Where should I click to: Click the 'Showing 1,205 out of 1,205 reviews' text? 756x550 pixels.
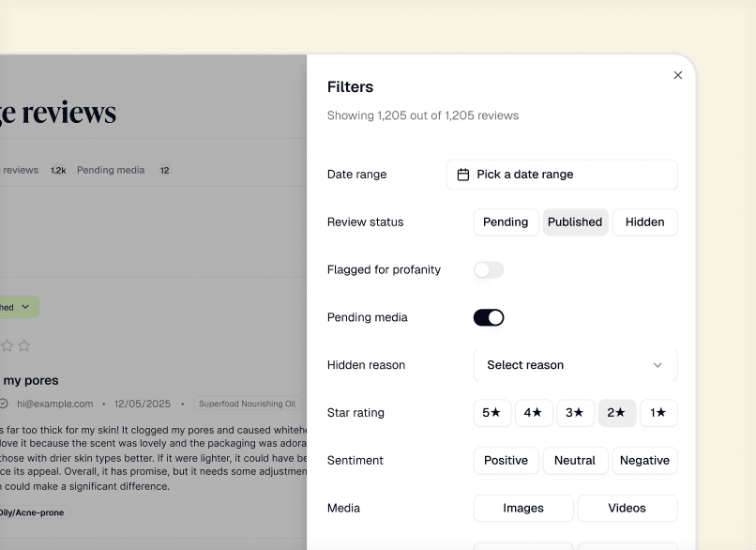pyautogui.click(x=423, y=115)
